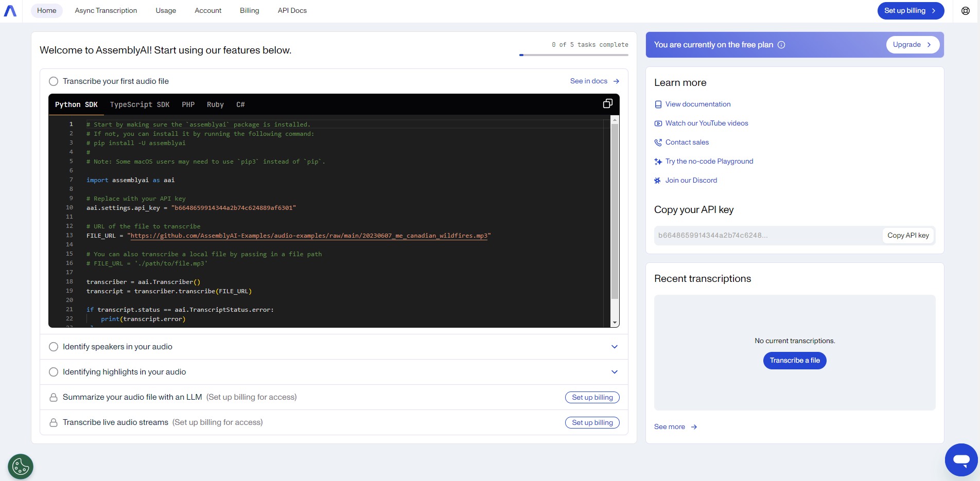Click the View documentation book icon
The image size is (980, 481).
658,104
